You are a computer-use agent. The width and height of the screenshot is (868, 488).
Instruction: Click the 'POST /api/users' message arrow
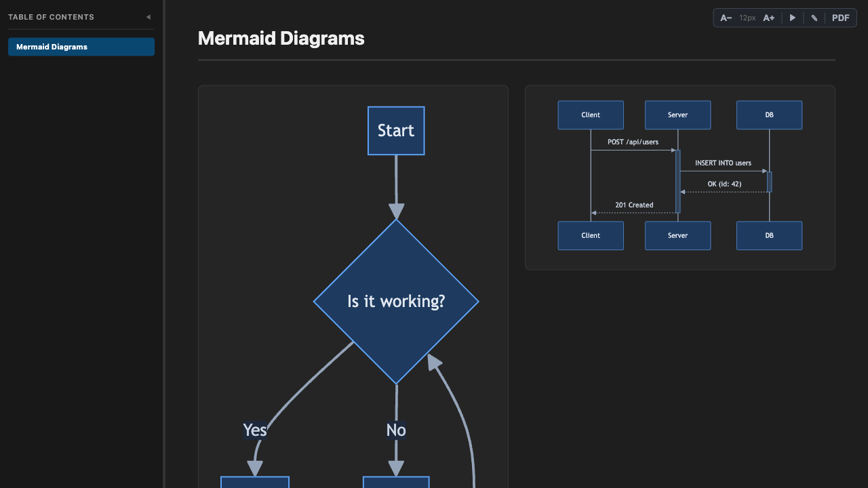tap(632, 142)
